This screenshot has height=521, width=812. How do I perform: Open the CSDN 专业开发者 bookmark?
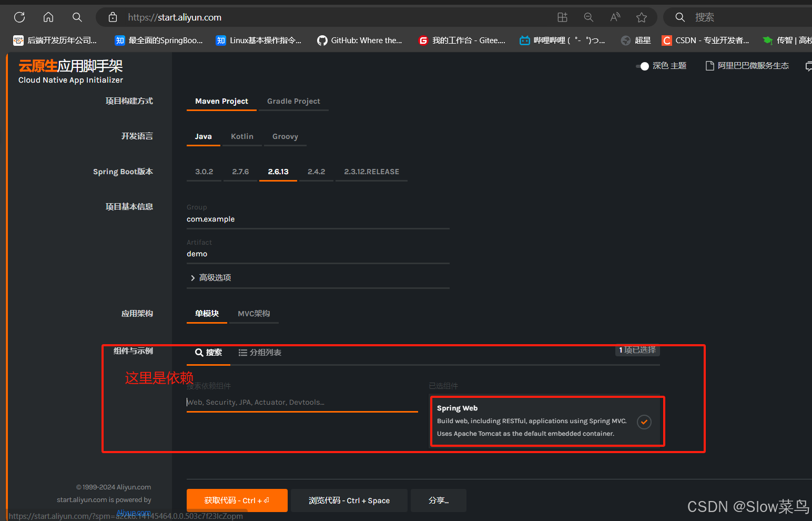coord(706,41)
